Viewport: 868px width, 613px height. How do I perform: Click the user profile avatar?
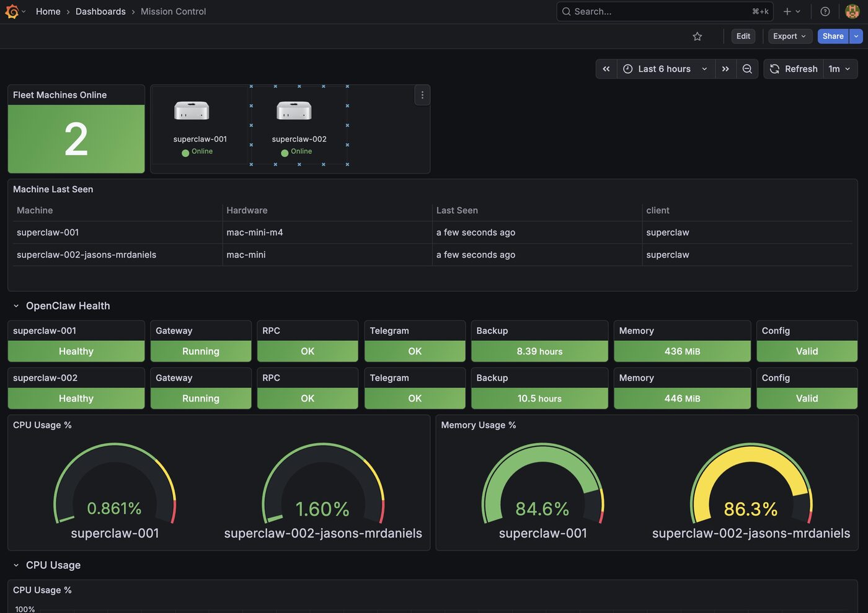pyautogui.click(x=852, y=11)
